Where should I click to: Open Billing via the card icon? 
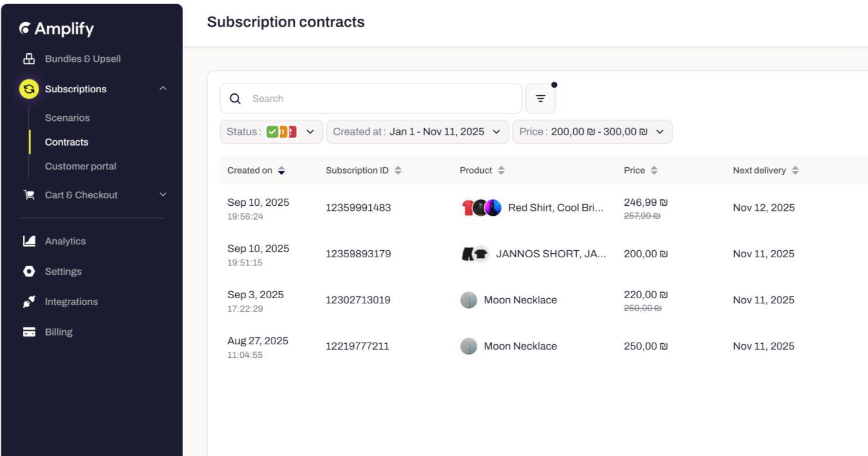pyautogui.click(x=29, y=332)
